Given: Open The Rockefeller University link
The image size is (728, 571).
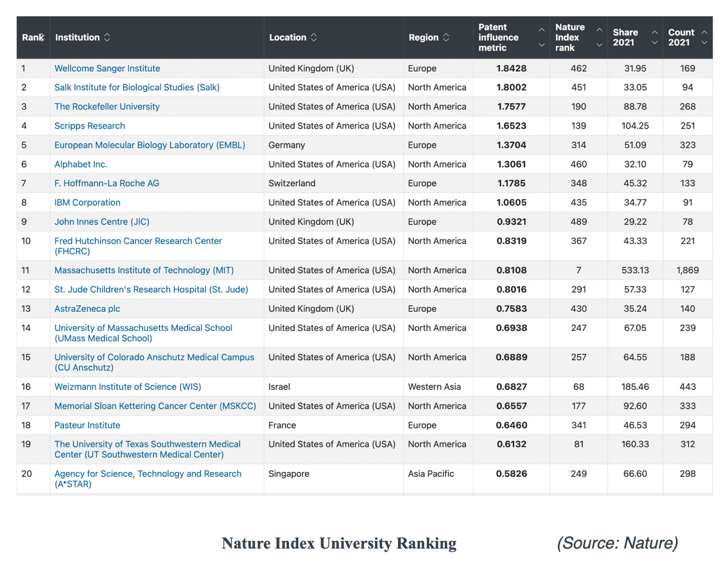Looking at the screenshot, I should point(107,107).
